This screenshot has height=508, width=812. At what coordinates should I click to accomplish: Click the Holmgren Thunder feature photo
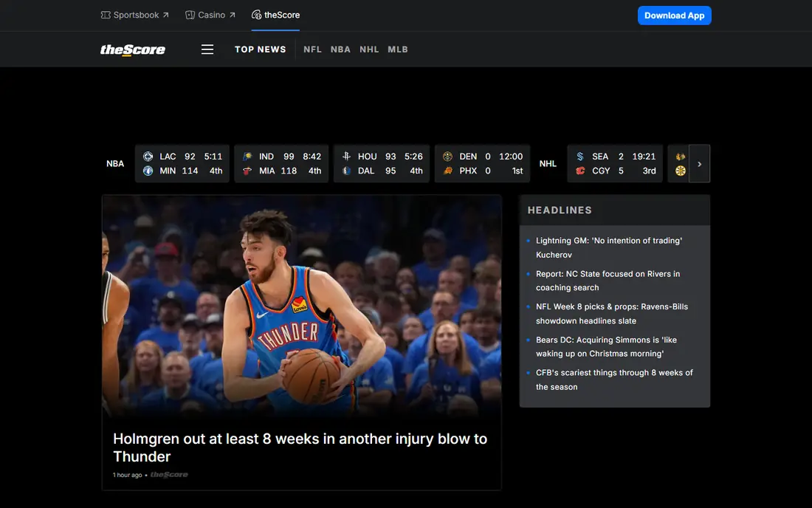[301, 306]
